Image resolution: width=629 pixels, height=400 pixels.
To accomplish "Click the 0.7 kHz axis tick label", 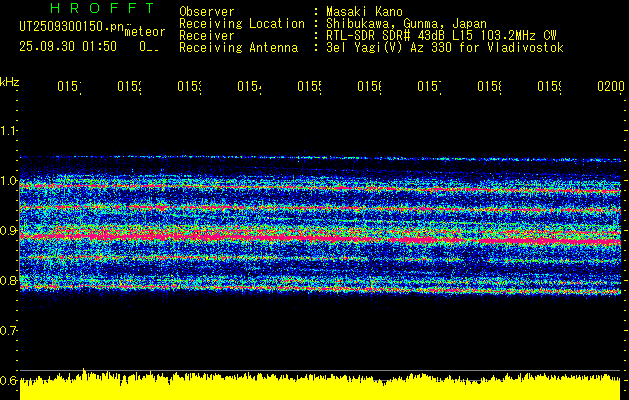I will 8,331.
